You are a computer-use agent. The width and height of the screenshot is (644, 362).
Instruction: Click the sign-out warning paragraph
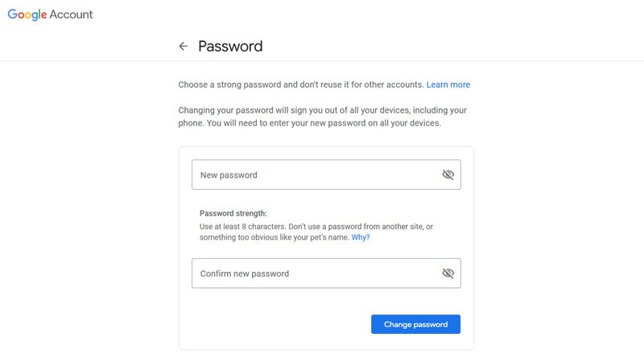[323, 117]
